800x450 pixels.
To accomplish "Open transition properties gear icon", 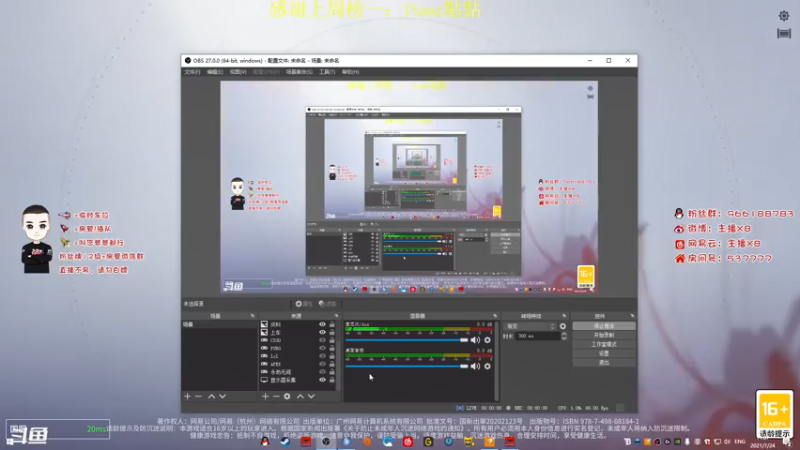I will [563, 326].
